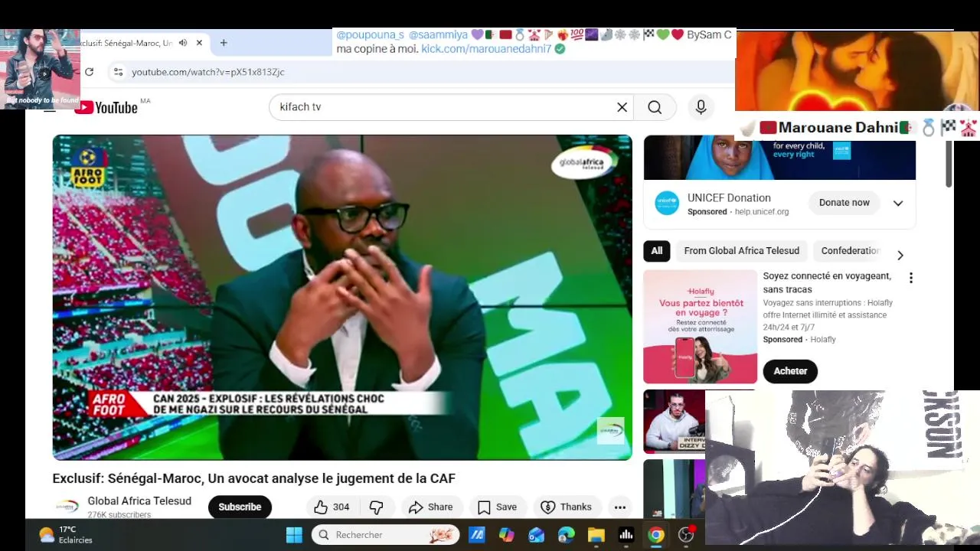Select the From Global Africa Telesud chip

pos(741,251)
